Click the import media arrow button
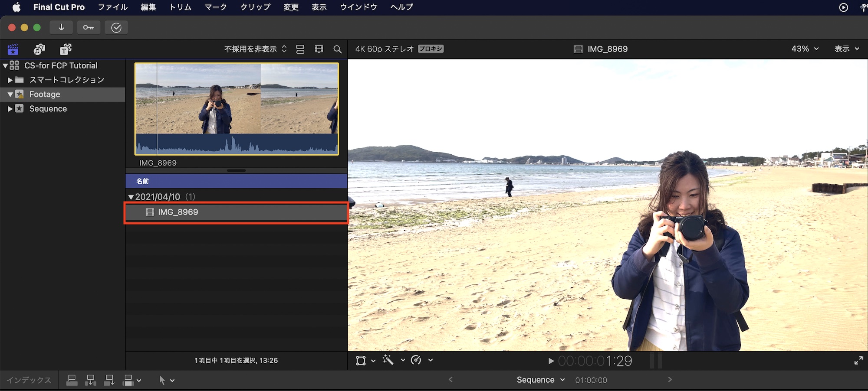Screen dimensions: 868x391 coord(61,27)
